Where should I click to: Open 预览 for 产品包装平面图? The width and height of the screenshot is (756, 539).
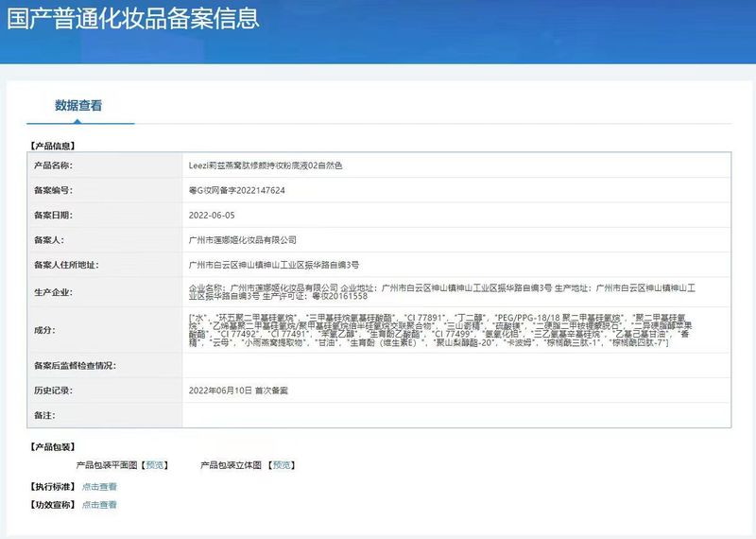click(154, 465)
